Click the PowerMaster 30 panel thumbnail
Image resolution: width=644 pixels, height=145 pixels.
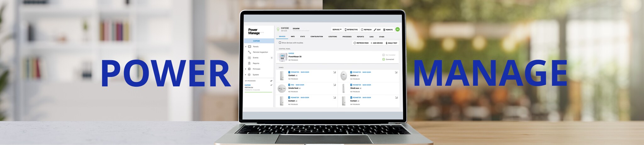tap(282, 57)
